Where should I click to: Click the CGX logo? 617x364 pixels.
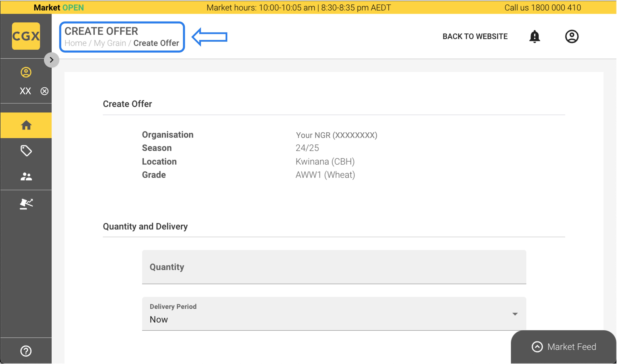[26, 36]
